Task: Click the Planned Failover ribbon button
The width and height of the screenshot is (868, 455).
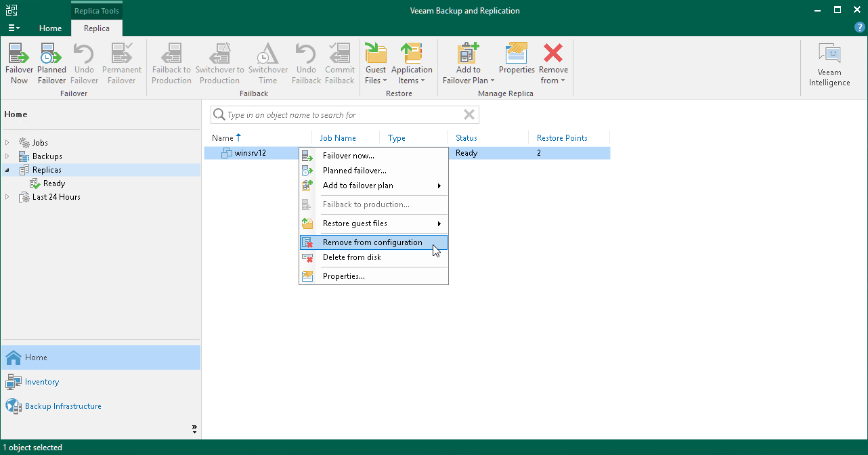Action: pyautogui.click(x=51, y=64)
